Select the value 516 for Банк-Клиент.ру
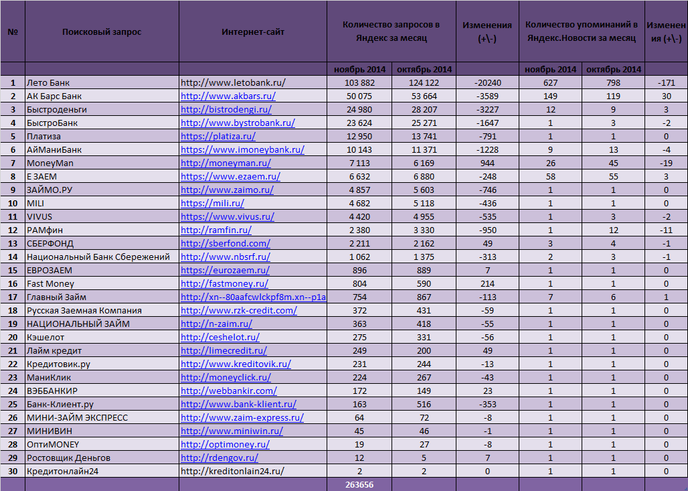 (x=424, y=404)
